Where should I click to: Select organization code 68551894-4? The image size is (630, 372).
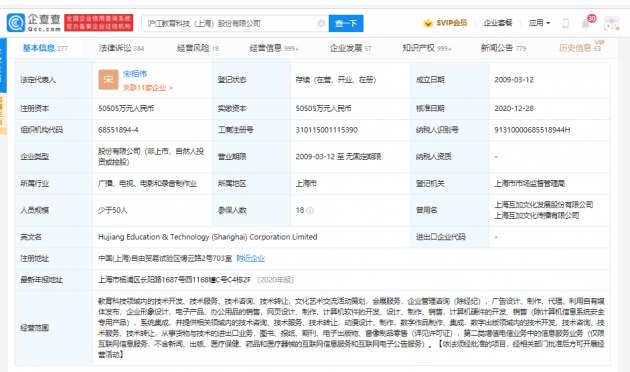coord(118,130)
